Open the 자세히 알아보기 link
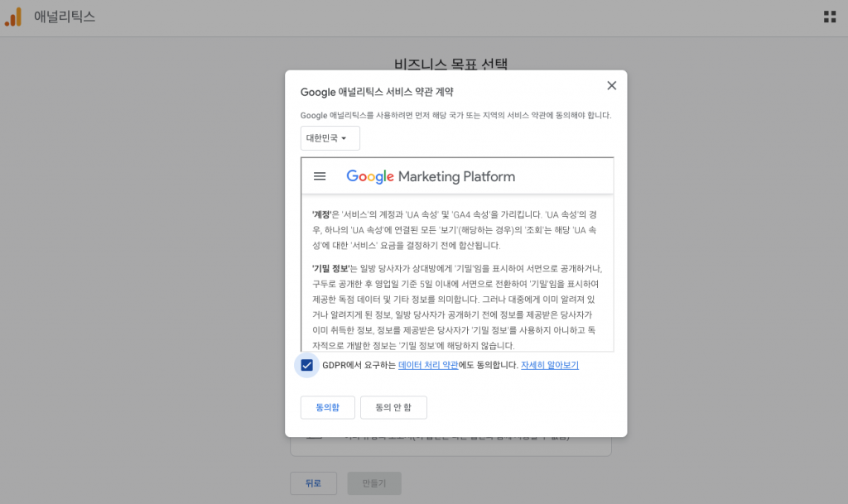 tap(551, 364)
